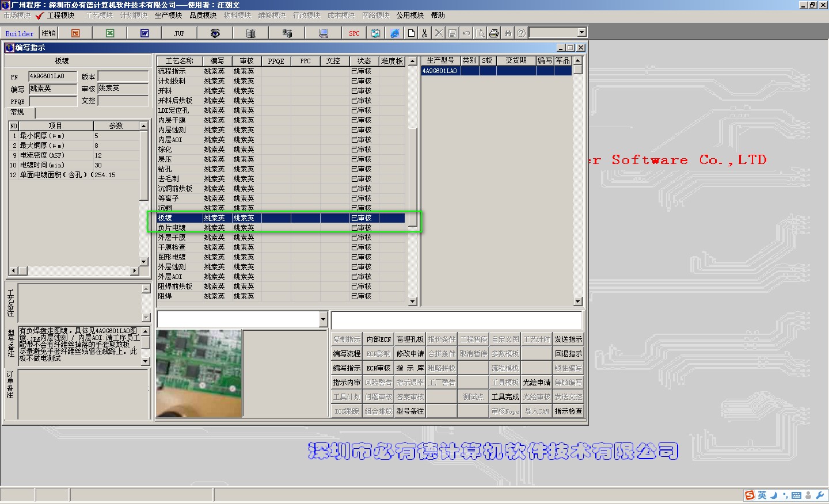Screen dimensions: 829x504
Task: Click the 回退指示 button
Action: click(x=568, y=354)
